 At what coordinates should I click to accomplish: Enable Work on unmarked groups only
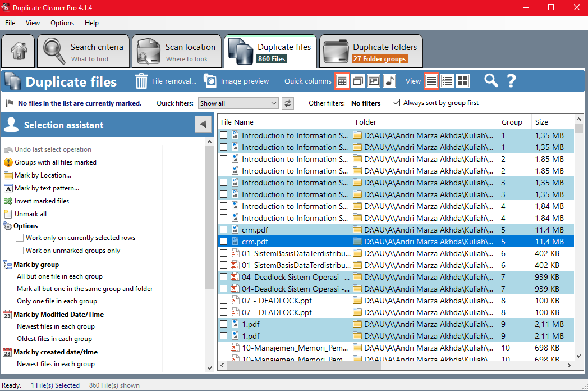click(x=20, y=251)
